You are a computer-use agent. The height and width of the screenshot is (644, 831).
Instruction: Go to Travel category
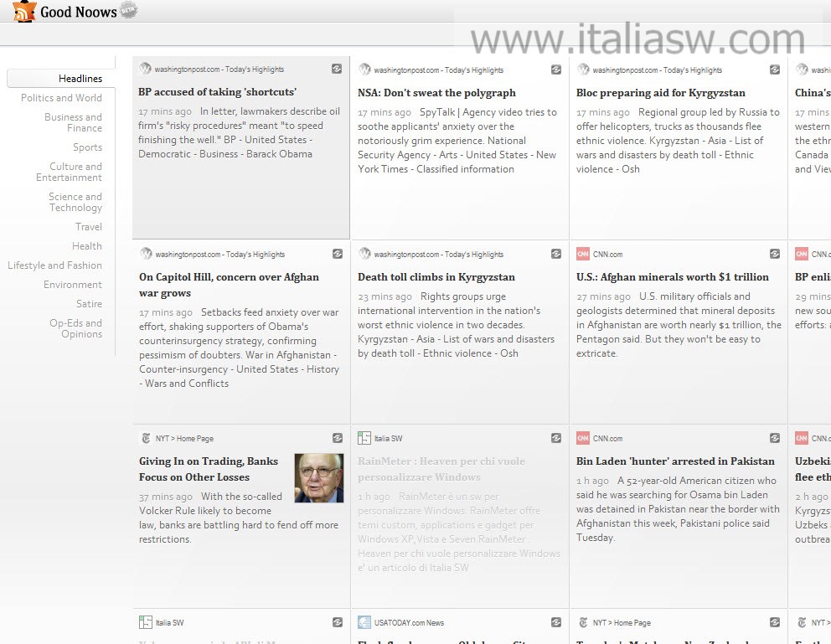89,227
